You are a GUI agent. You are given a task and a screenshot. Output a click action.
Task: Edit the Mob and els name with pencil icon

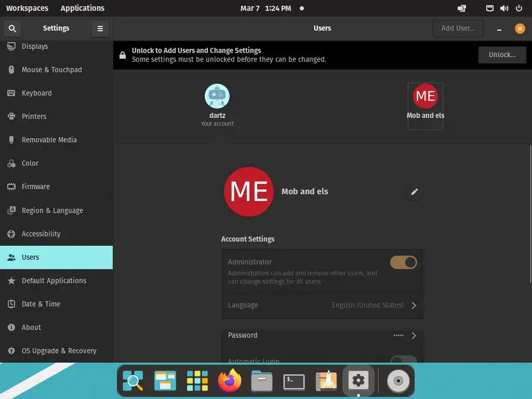click(x=414, y=192)
